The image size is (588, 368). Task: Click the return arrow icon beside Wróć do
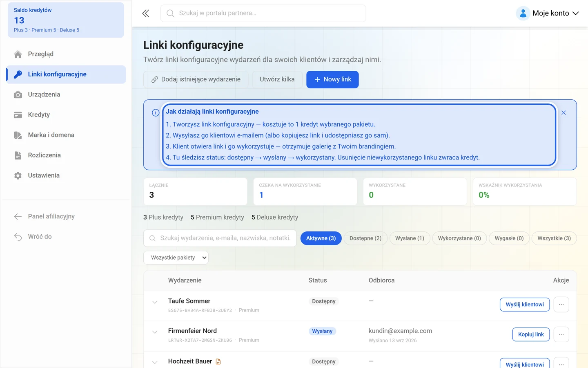(x=18, y=237)
